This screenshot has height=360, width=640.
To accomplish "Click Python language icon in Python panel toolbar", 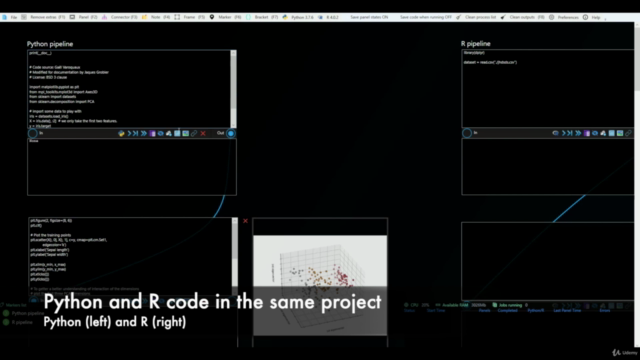I will point(121,133).
